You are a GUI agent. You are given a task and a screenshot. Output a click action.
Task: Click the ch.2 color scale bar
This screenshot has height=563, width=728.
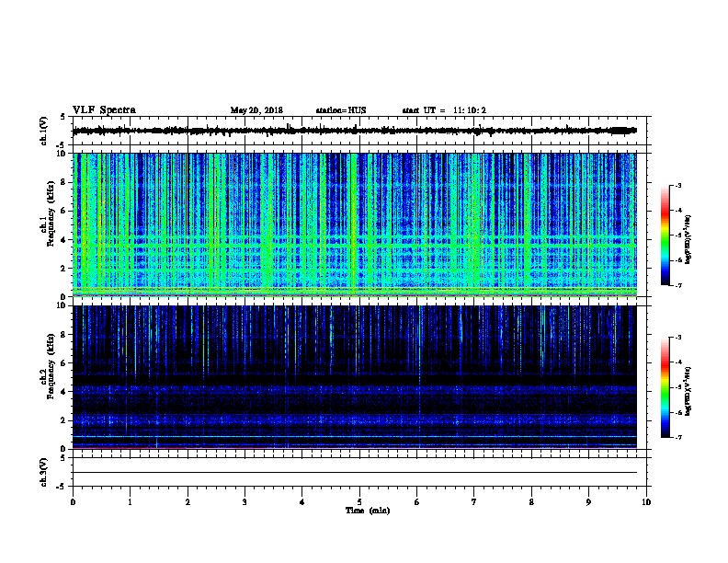point(665,387)
